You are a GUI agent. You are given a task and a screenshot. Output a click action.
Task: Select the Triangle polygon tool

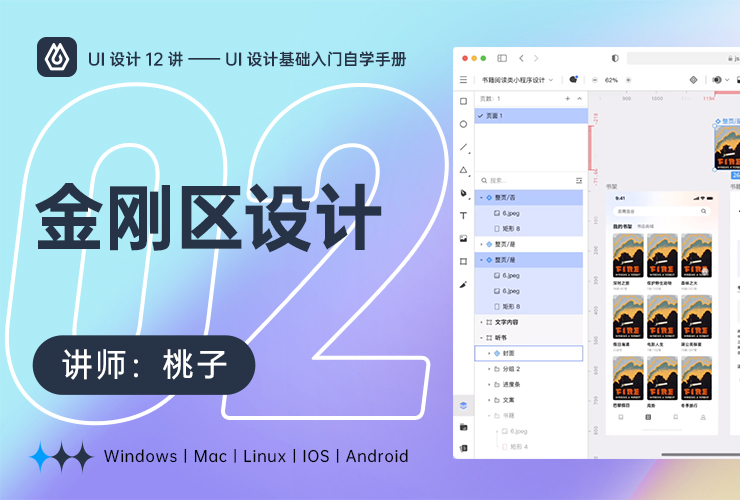click(464, 170)
